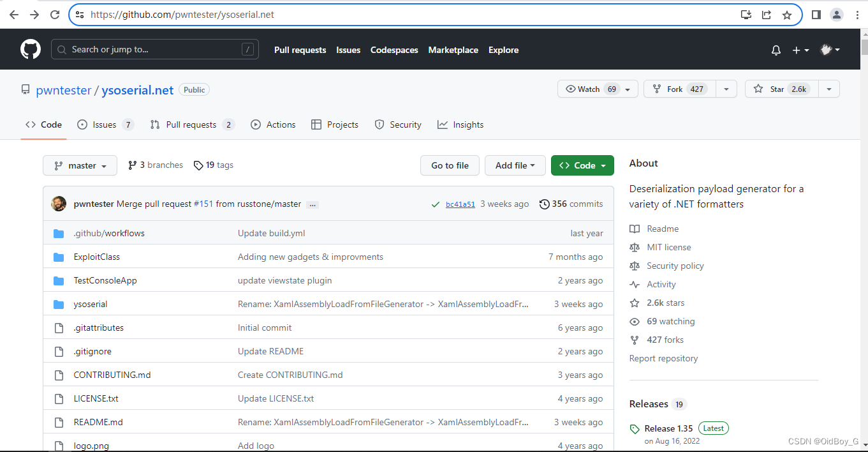Click the LICENSE.txt file icon
Image resolution: width=868 pixels, height=452 pixels.
click(x=59, y=398)
